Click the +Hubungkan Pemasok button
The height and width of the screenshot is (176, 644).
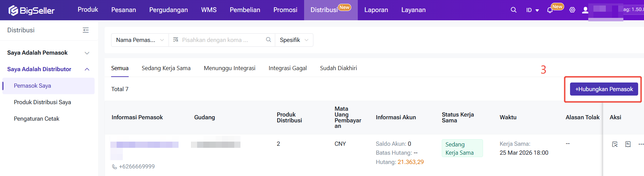click(604, 89)
